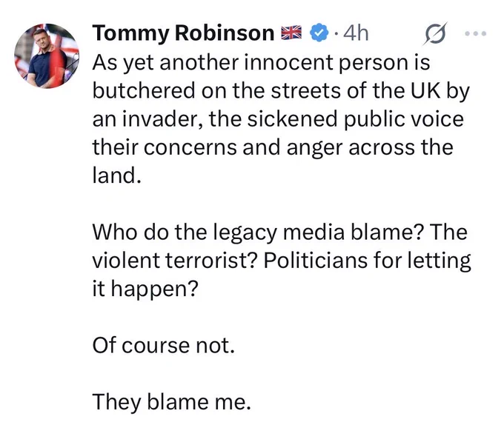Image resolution: width=504 pixels, height=422 pixels.
Task: Click the Union Jack flag emoji
Action: (291, 33)
